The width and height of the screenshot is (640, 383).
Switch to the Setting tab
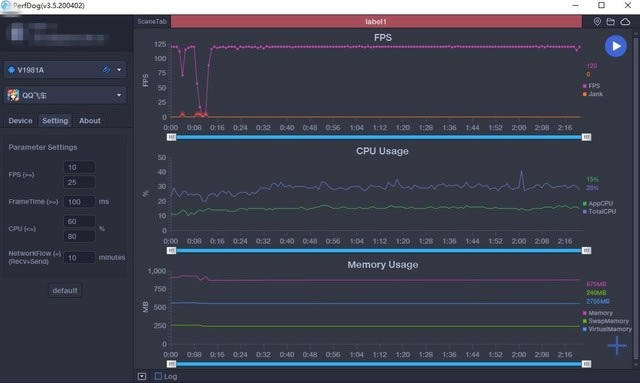click(55, 121)
